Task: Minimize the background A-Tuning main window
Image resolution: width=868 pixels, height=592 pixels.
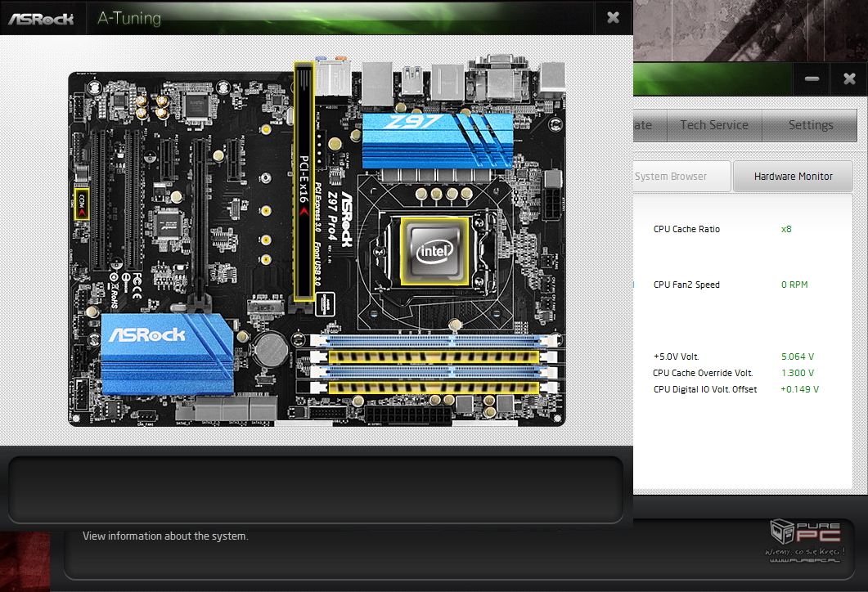Action: pos(812,79)
